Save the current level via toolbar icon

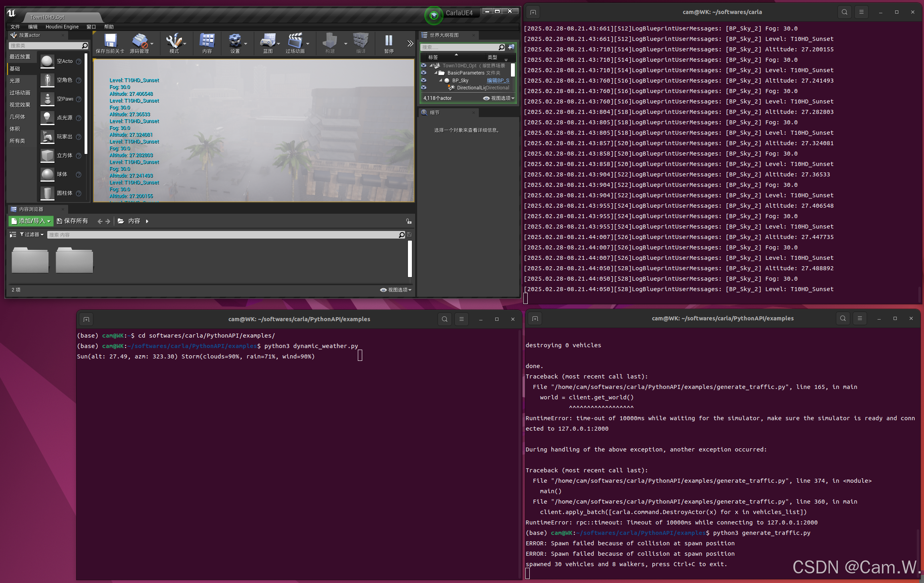(x=110, y=43)
